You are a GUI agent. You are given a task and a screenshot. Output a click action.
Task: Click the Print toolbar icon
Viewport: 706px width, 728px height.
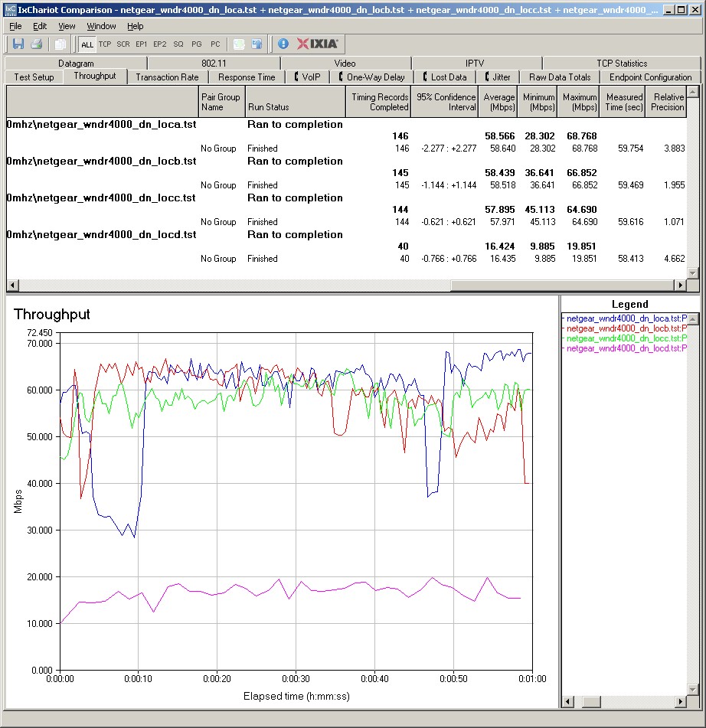coord(36,44)
